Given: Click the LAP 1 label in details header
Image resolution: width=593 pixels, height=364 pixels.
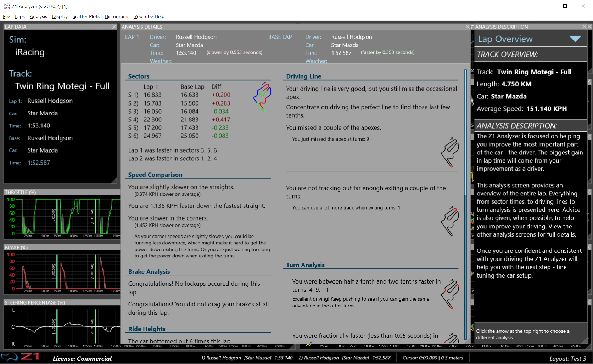Looking at the screenshot, I should [x=132, y=37].
